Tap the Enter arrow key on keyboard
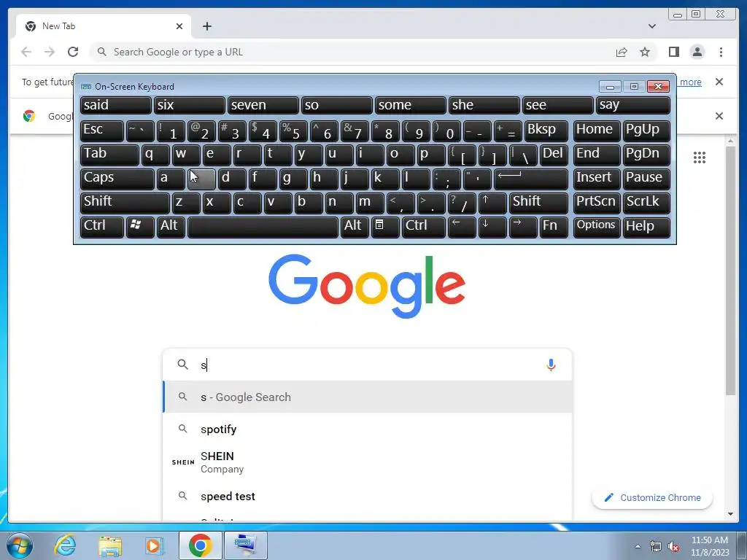The width and height of the screenshot is (747, 560). click(x=531, y=179)
